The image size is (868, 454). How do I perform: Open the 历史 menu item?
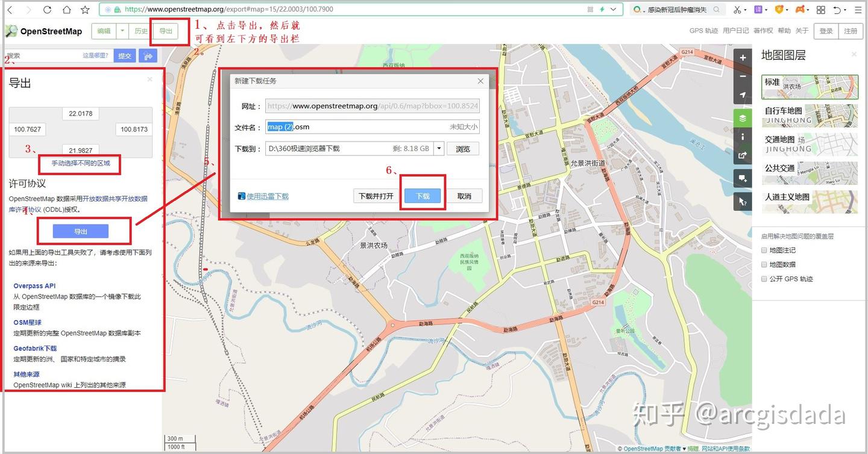141,31
